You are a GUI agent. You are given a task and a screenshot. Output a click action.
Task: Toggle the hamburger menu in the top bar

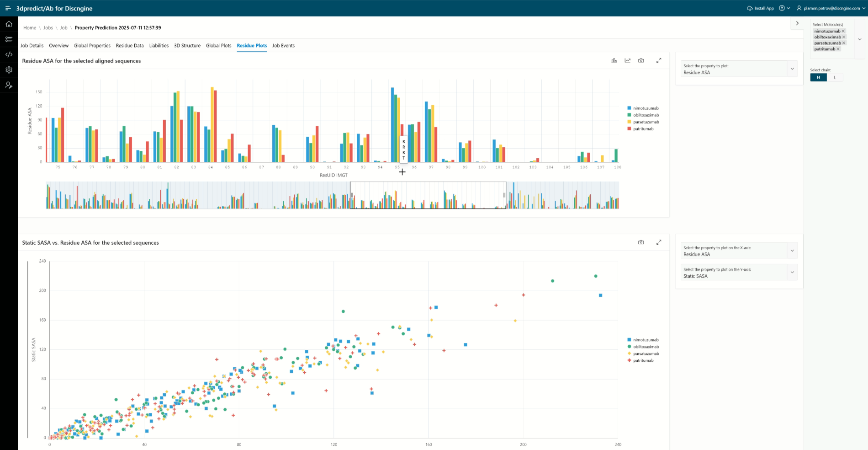coord(9,8)
